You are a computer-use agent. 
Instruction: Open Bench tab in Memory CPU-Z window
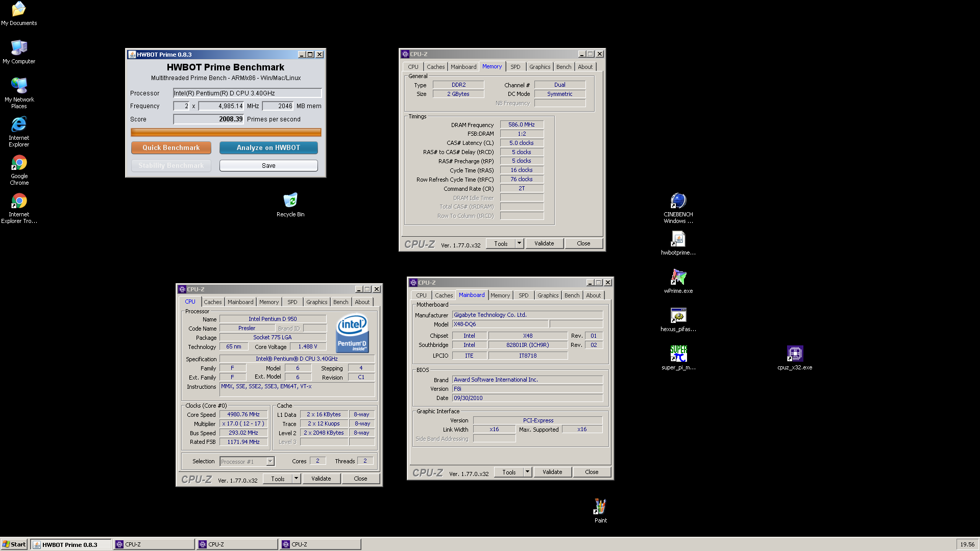click(563, 67)
